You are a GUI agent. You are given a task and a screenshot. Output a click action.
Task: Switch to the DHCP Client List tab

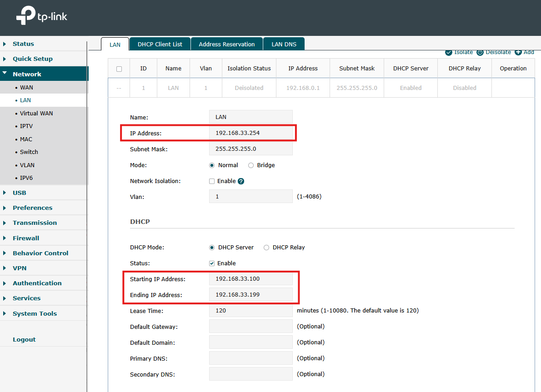160,44
